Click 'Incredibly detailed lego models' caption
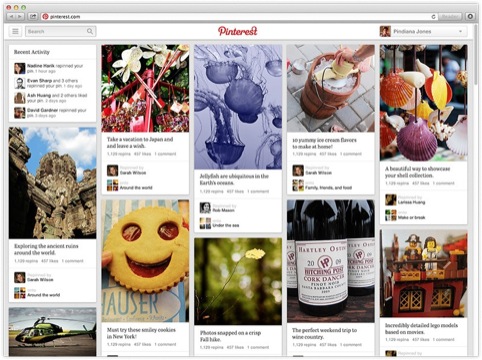 click(x=421, y=328)
